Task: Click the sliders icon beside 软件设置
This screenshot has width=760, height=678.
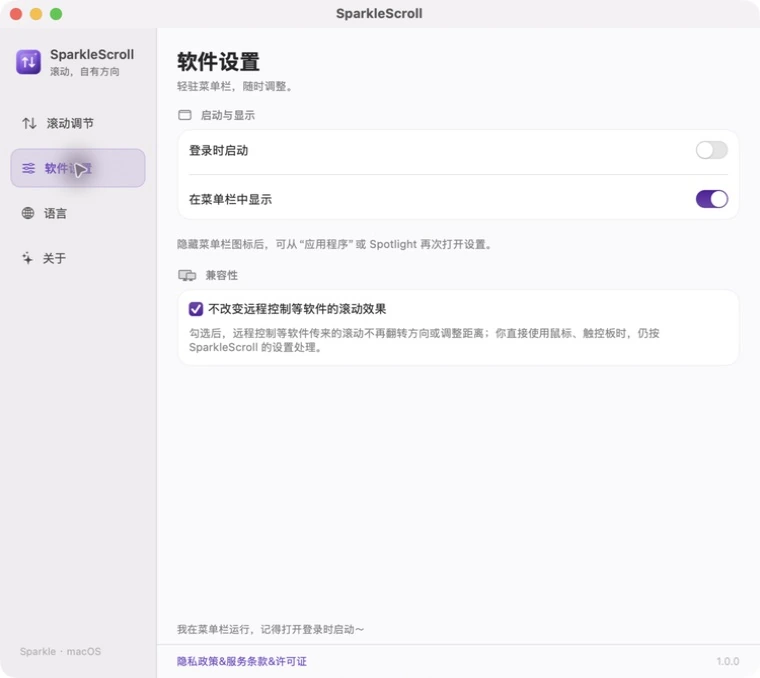Action: pyautogui.click(x=29, y=168)
